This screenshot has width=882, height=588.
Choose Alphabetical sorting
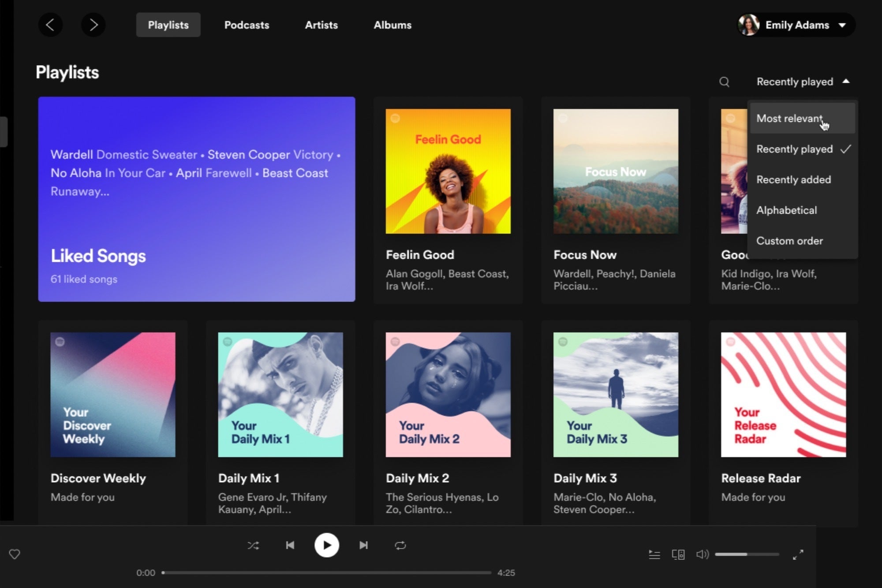pyautogui.click(x=786, y=210)
